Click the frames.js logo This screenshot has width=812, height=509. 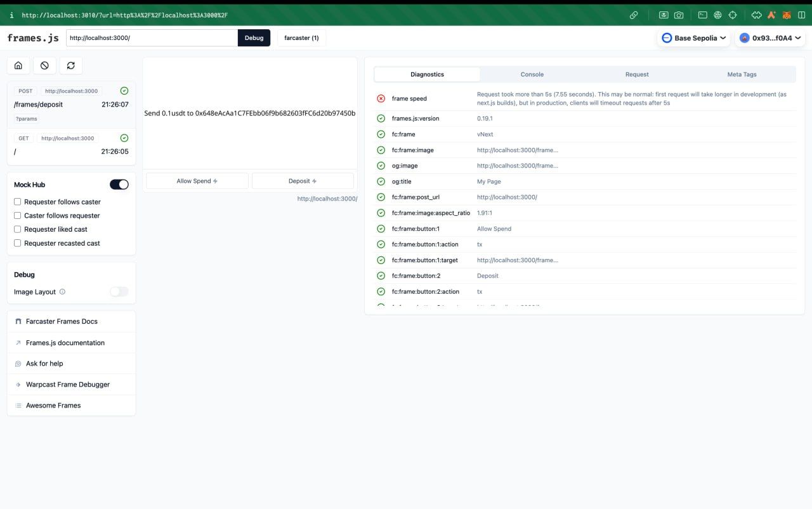click(33, 38)
